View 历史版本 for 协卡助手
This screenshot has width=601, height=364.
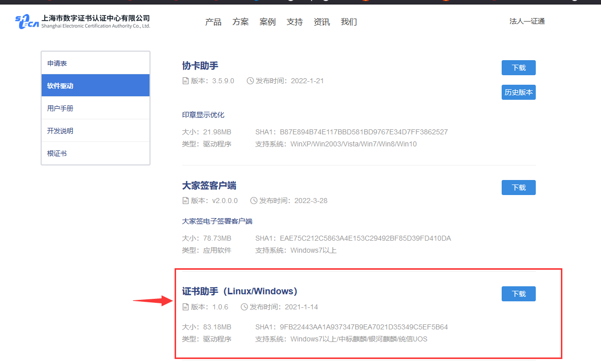pyautogui.click(x=518, y=92)
